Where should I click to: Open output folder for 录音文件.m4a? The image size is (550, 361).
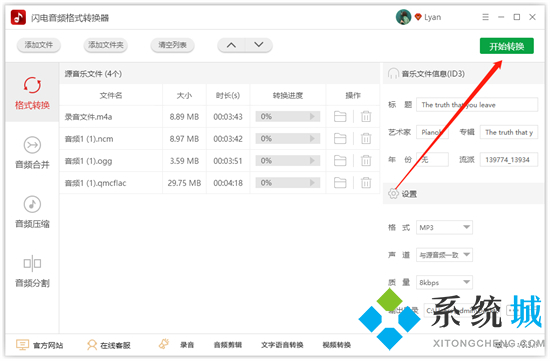[x=340, y=116]
